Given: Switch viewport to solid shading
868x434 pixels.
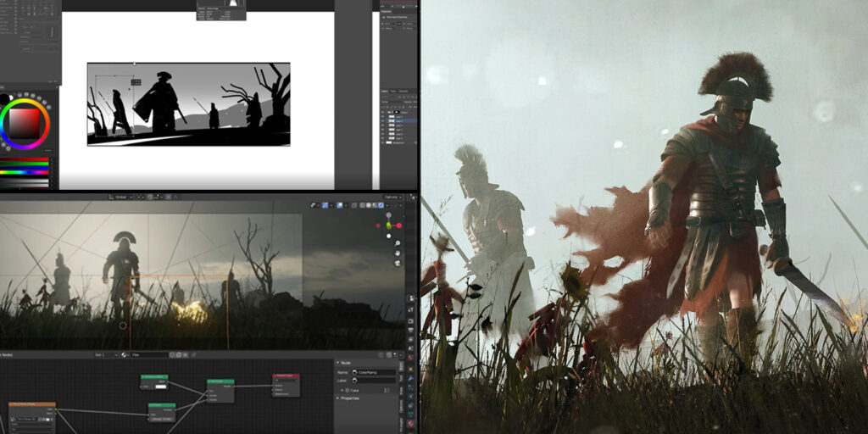Looking at the screenshot, I should pos(369,205).
